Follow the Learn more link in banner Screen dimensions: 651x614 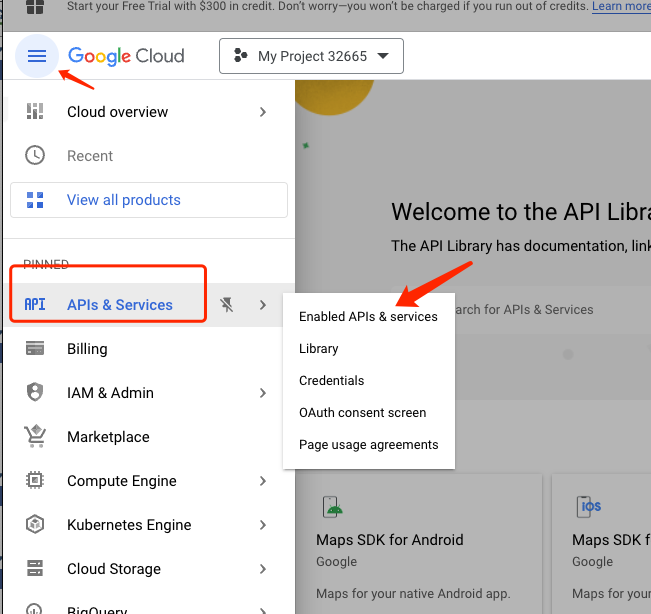click(621, 7)
